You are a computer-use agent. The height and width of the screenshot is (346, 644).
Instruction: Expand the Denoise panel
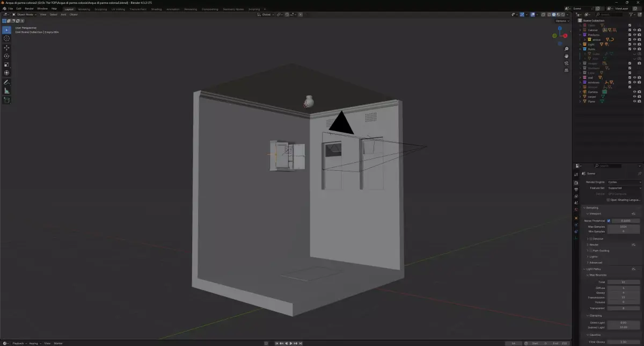point(588,239)
